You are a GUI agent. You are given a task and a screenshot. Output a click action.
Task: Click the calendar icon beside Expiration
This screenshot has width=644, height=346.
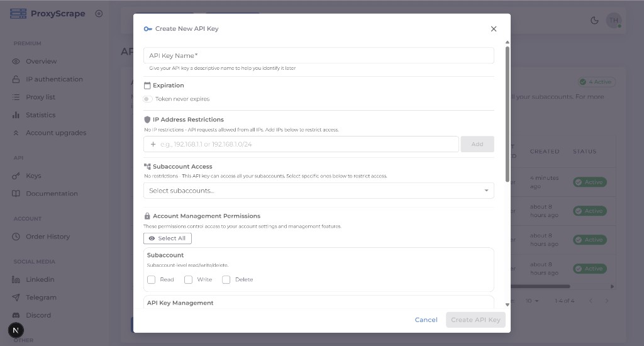147,86
